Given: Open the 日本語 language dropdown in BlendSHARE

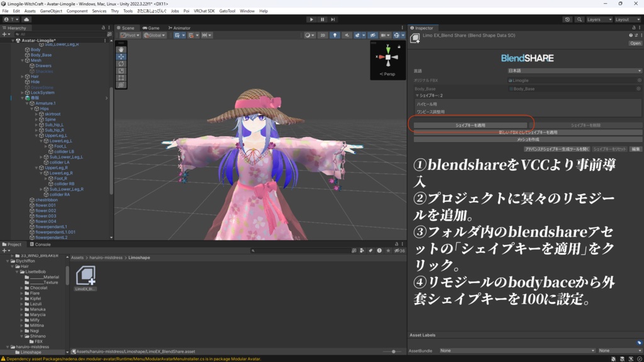Looking at the screenshot, I should (574, 70).
